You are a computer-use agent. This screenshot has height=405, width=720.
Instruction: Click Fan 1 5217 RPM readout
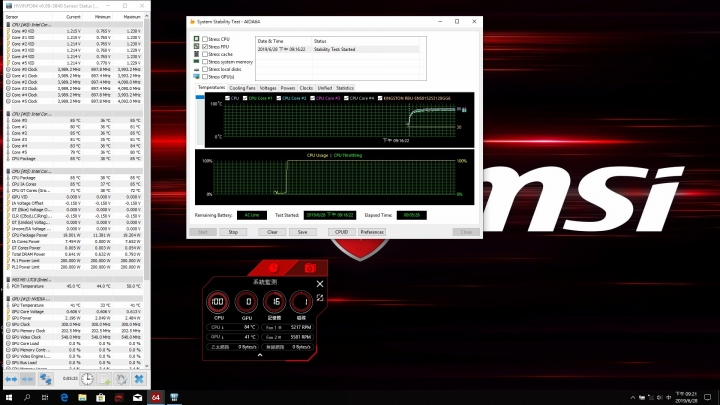coord(288,327)
